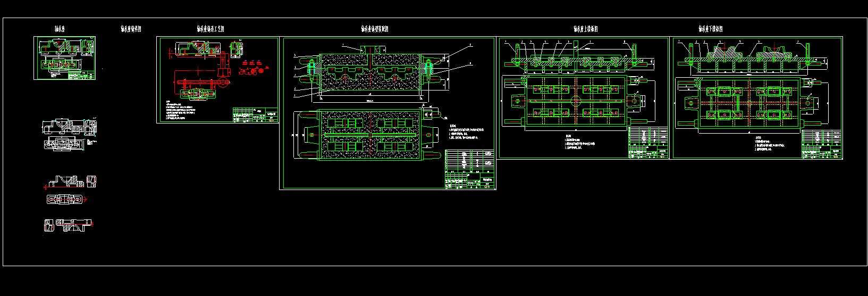Click the 轴承座下模板图 title label
Viewport: 868px width, 296px height.
[x=711, y=29]
